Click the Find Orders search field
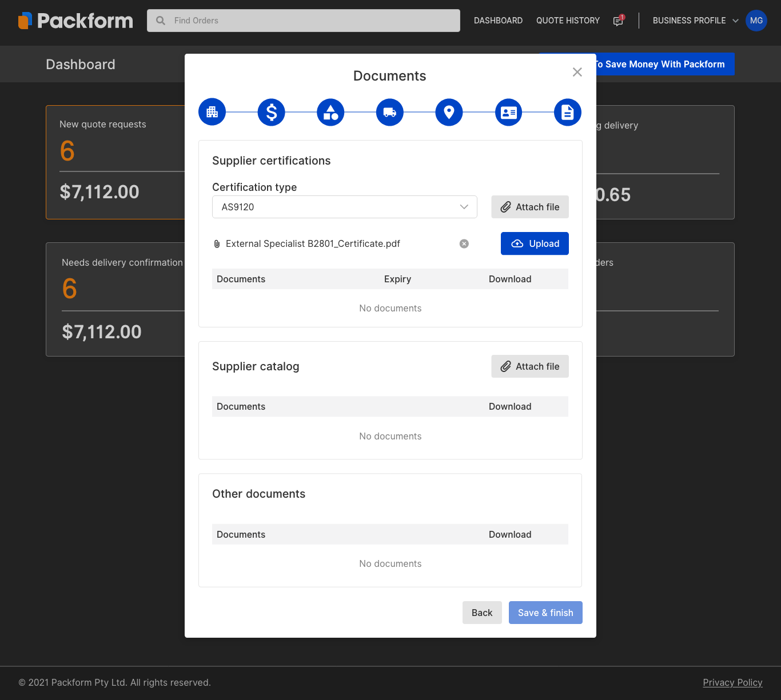The width and height of the screenshot is (781, 700). point(304,21)
